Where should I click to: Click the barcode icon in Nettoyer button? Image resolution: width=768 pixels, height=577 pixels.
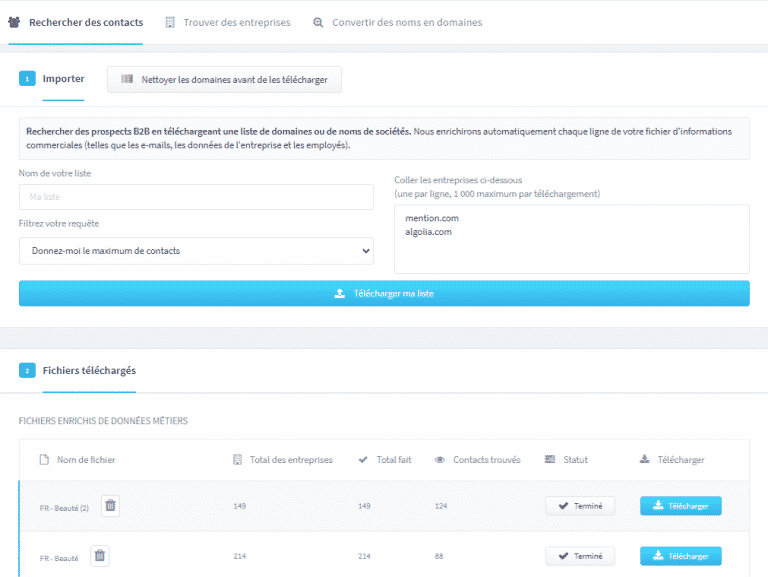127,79
